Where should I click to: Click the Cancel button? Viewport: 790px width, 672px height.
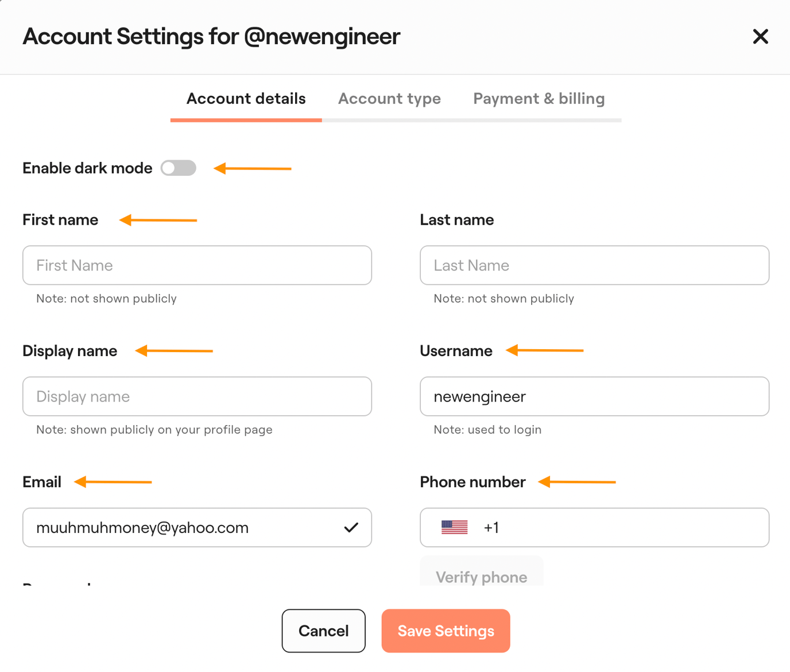click(323, 631)
